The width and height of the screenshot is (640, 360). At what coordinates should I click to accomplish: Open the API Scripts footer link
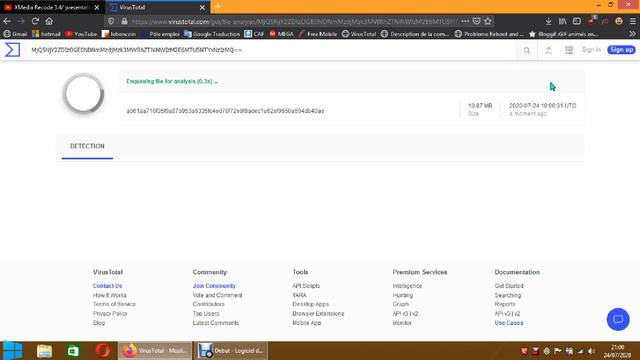(x=306, y=286)
